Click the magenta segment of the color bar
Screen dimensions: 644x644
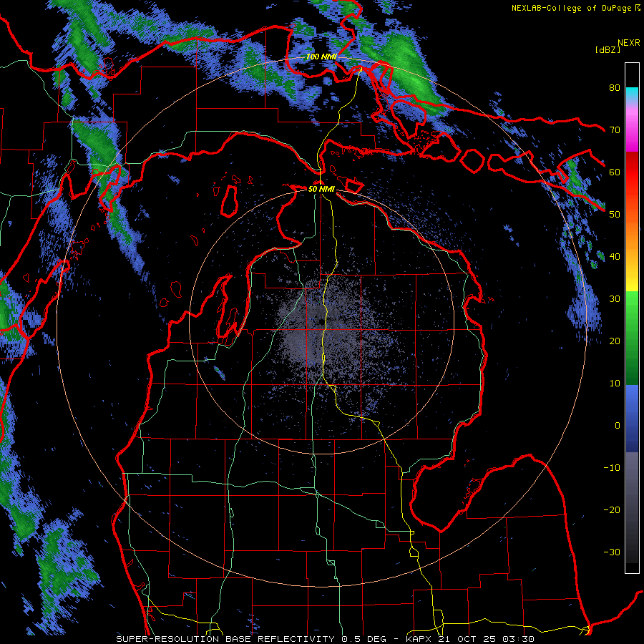tap(632, 132)
